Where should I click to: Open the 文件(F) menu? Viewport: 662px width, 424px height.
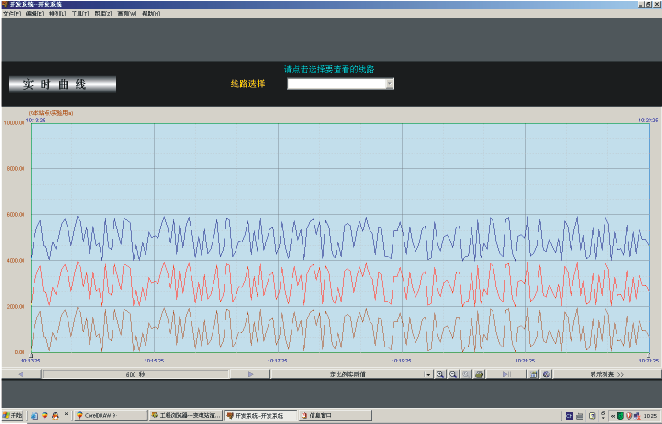coord(11,14)
